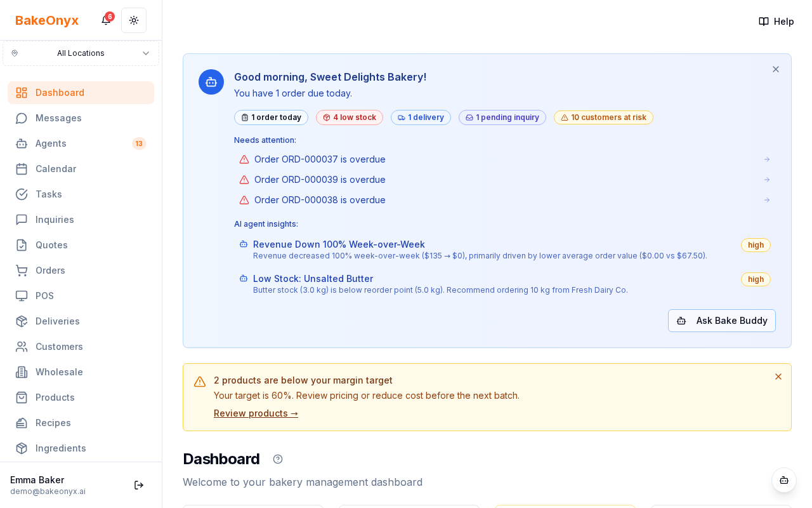Open overdue order ORD-000037

tap(505, 159)
